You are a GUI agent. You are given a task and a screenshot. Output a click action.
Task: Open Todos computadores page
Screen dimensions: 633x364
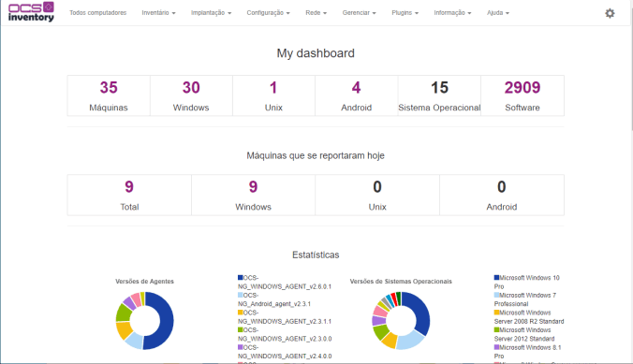click(x=97, y=13)
